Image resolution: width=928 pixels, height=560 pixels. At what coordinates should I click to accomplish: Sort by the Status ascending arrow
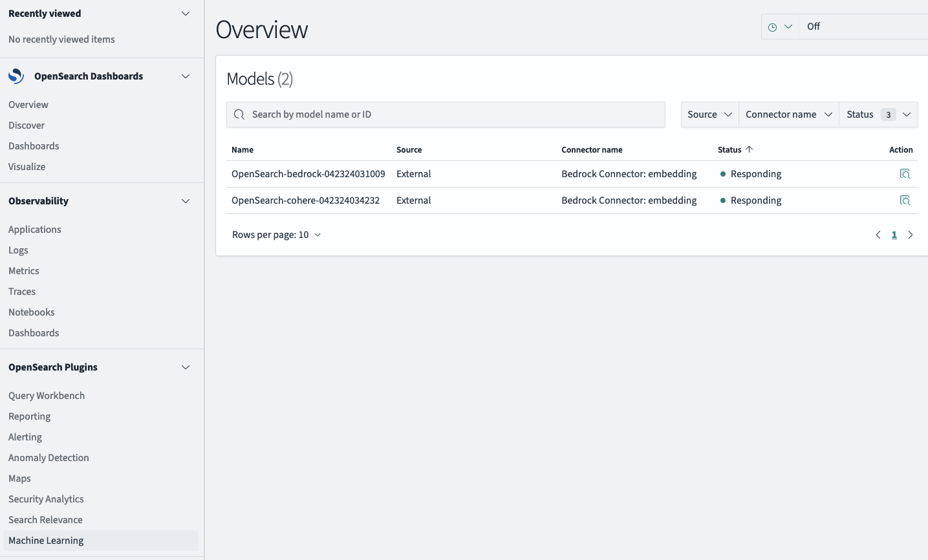coord(750,149)
